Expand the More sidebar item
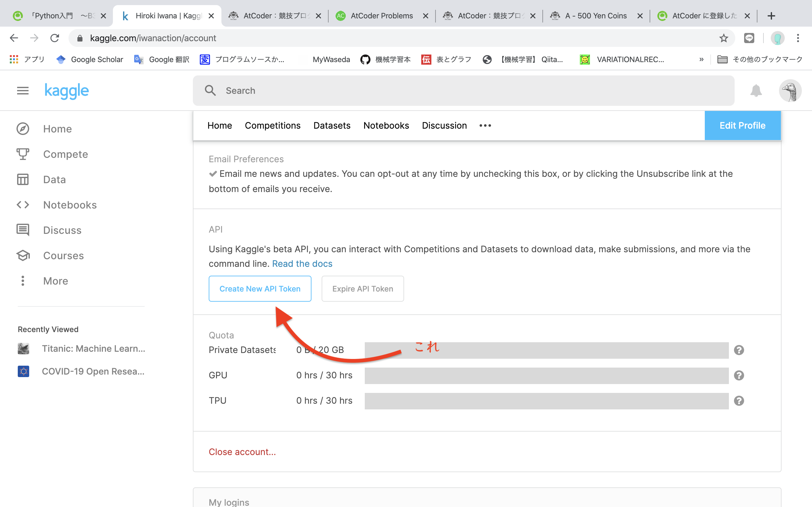 coord(56,281)
